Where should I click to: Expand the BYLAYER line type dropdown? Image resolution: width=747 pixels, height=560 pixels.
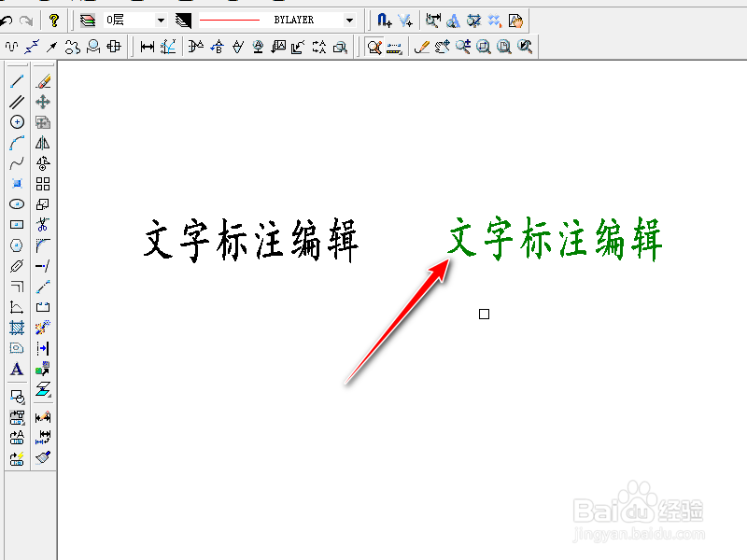[349, 20]
